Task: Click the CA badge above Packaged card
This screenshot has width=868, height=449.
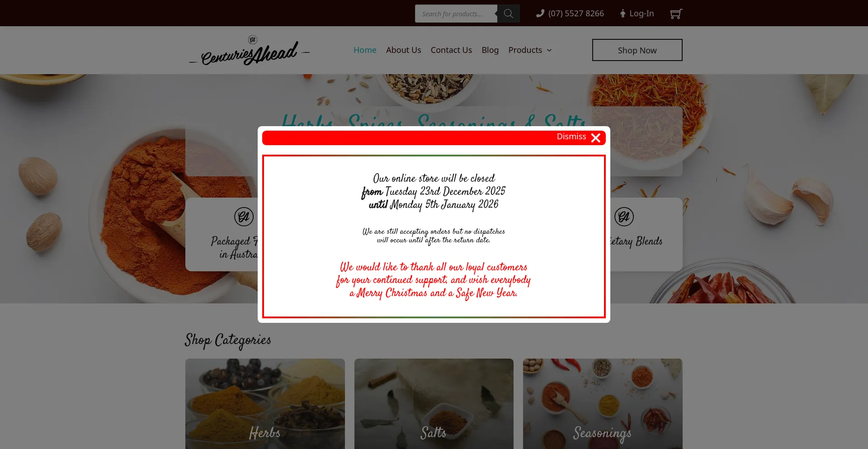Action: (x=244, y=217)
